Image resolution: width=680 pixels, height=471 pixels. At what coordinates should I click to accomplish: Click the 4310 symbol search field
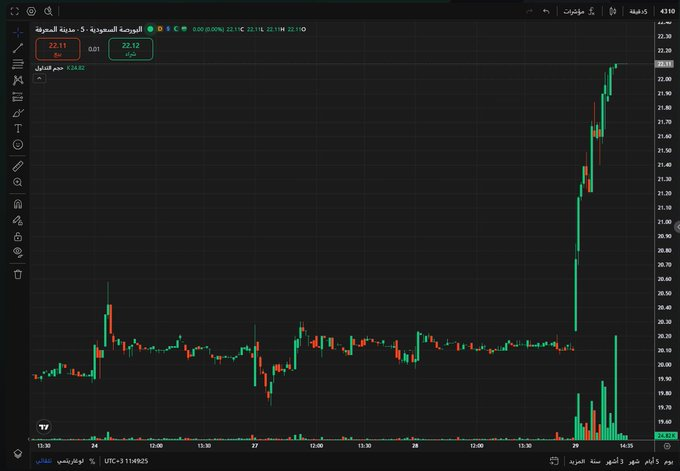pos(667,11)
